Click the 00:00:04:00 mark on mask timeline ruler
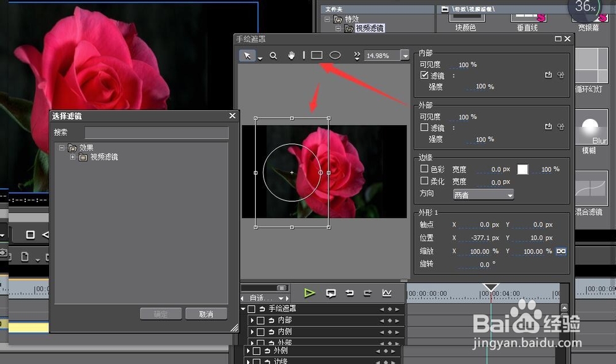This screenshot has height=364, width=616. (x=500, y=294)
